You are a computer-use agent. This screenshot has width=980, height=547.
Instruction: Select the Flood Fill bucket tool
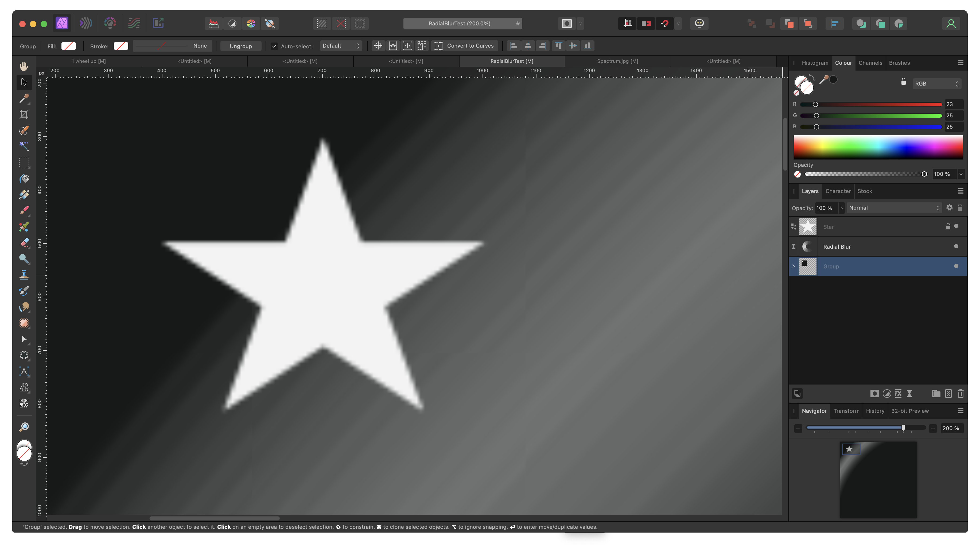(x=24, y=179)
